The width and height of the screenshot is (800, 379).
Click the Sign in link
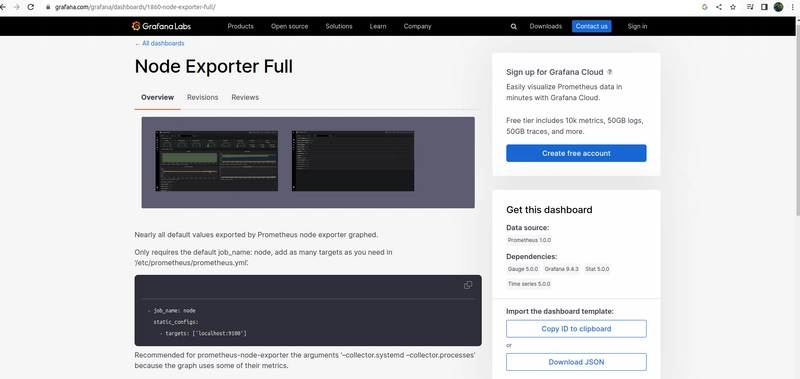click(x=637, y=27)
